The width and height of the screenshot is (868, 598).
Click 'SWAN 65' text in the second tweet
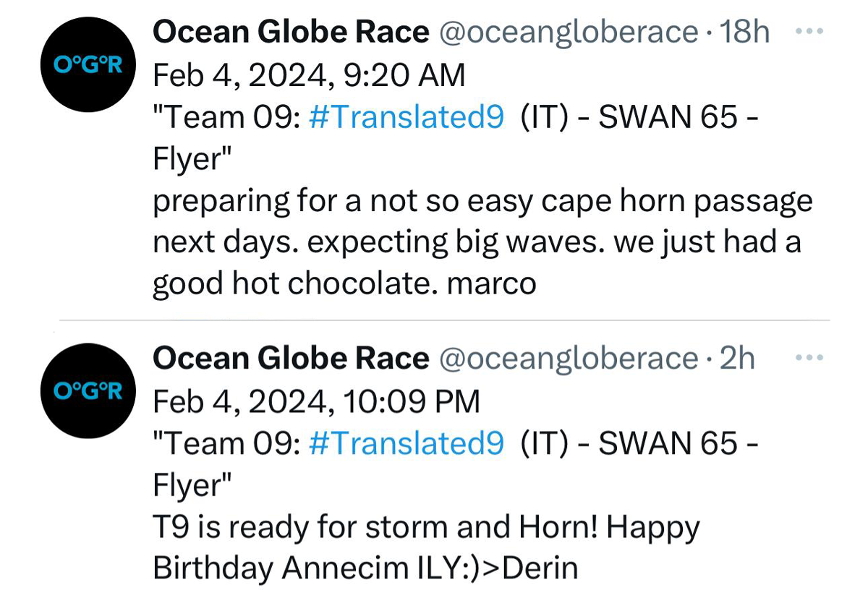tap(665, 443)
